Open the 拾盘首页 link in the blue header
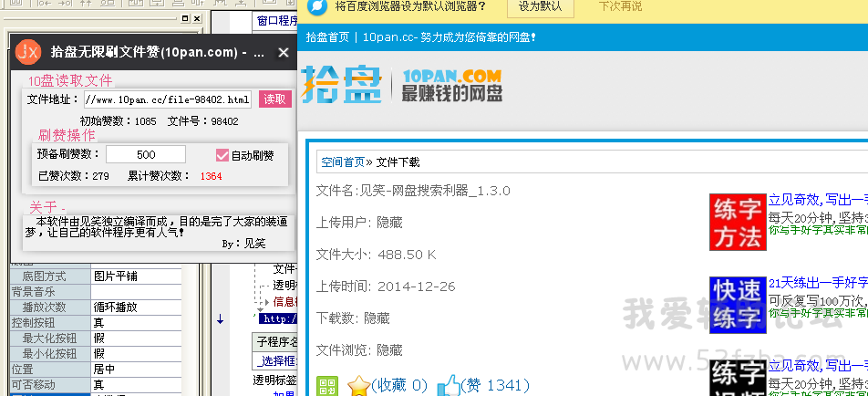Viewport: 868px width, 396px height. point(327,37)
